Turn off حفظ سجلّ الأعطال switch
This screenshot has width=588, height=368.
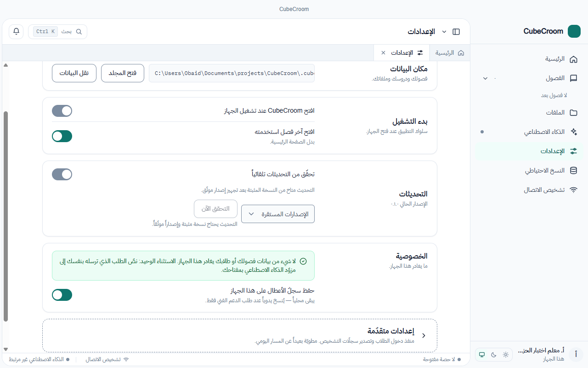[x=62, y=295]
